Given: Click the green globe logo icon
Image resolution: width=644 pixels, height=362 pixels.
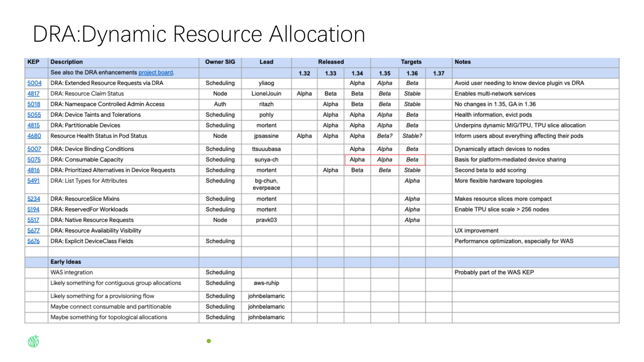Looking at the screenshot, I should click(33, 341).
